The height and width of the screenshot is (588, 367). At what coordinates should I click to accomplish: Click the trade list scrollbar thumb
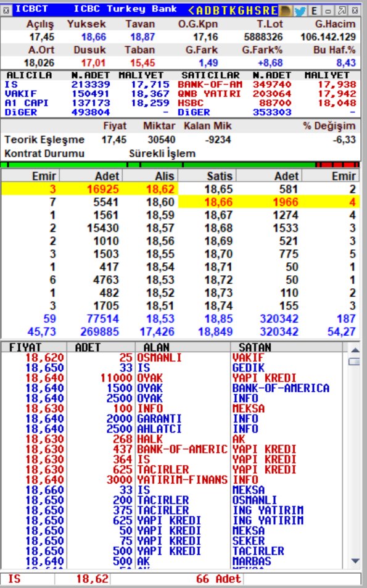click(354, 362)
